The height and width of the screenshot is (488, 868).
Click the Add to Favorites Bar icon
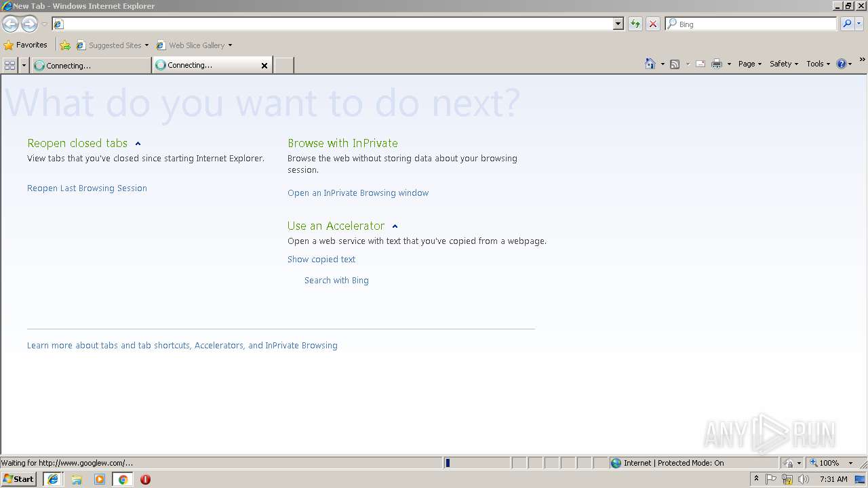[x=65, y=45]
